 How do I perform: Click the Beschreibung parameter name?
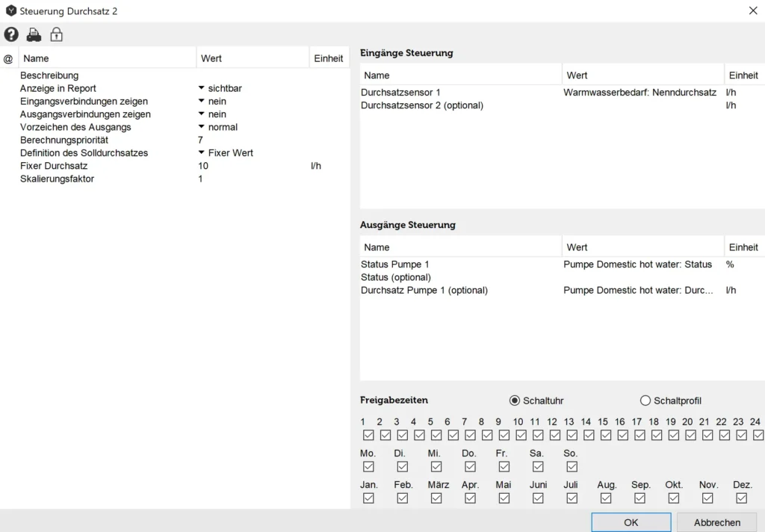[49, 75]
